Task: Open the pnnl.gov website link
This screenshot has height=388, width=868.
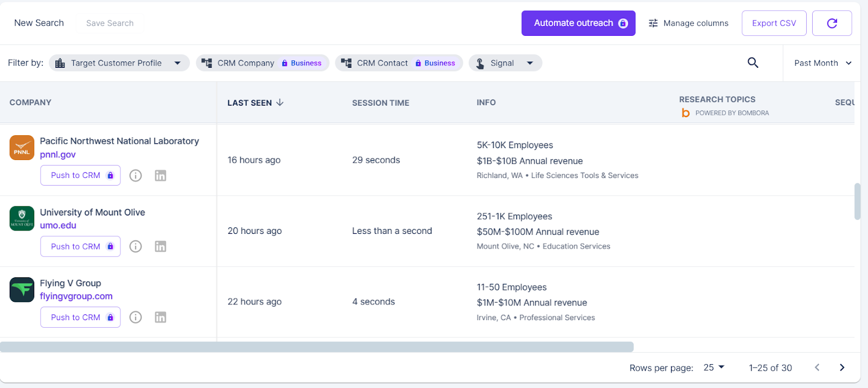Action: pos(58,155)
